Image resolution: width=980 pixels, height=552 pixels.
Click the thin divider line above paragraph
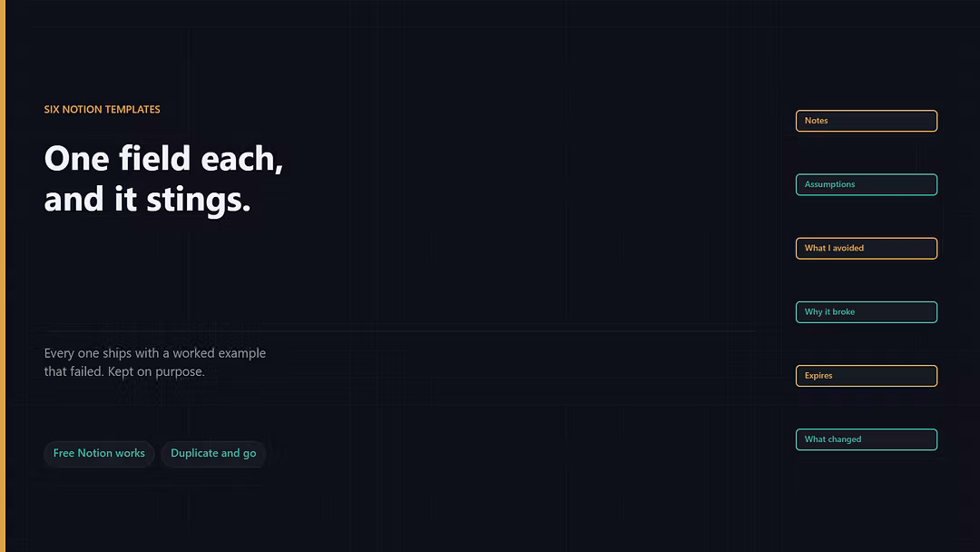pos(399,330)
